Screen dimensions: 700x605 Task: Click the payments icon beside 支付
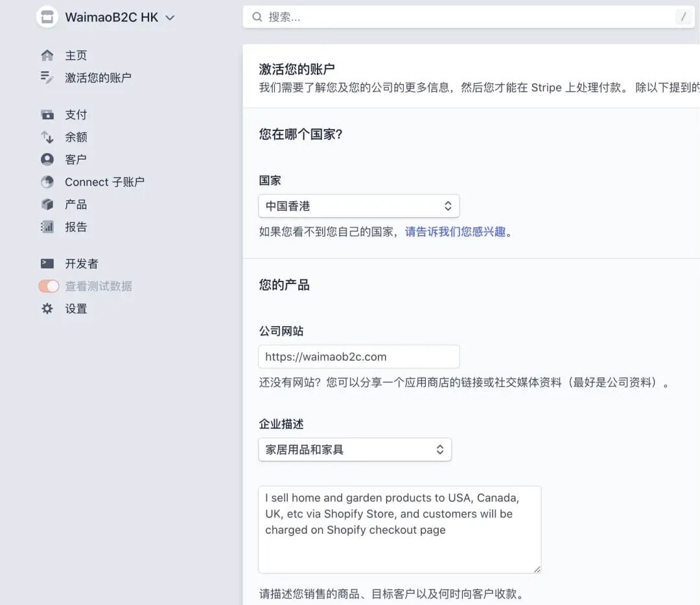coord(47,115)
